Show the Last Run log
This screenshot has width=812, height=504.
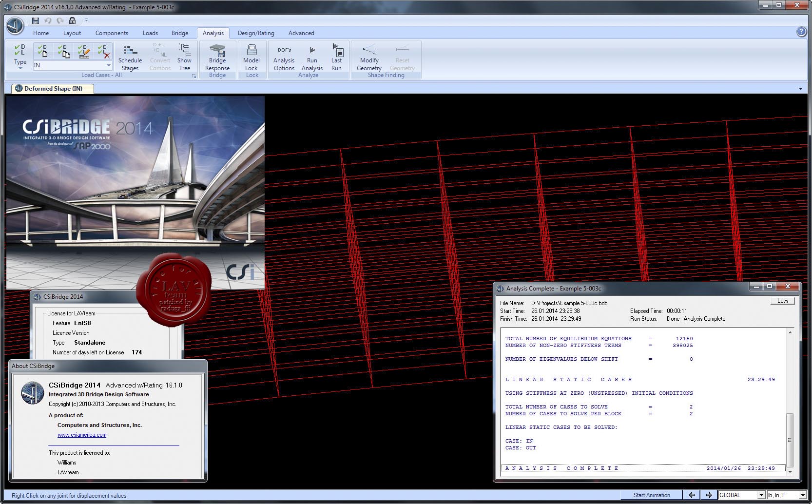[x=336, y=58]
